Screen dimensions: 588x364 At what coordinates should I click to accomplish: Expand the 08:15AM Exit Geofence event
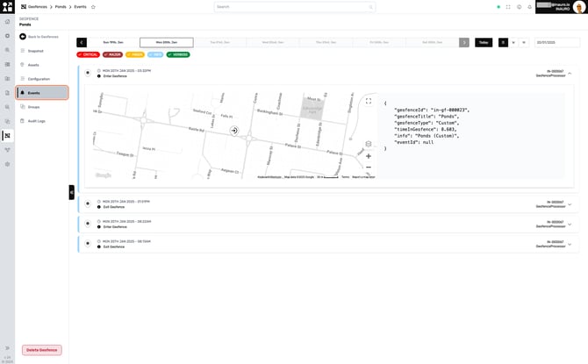click(570, 244)
